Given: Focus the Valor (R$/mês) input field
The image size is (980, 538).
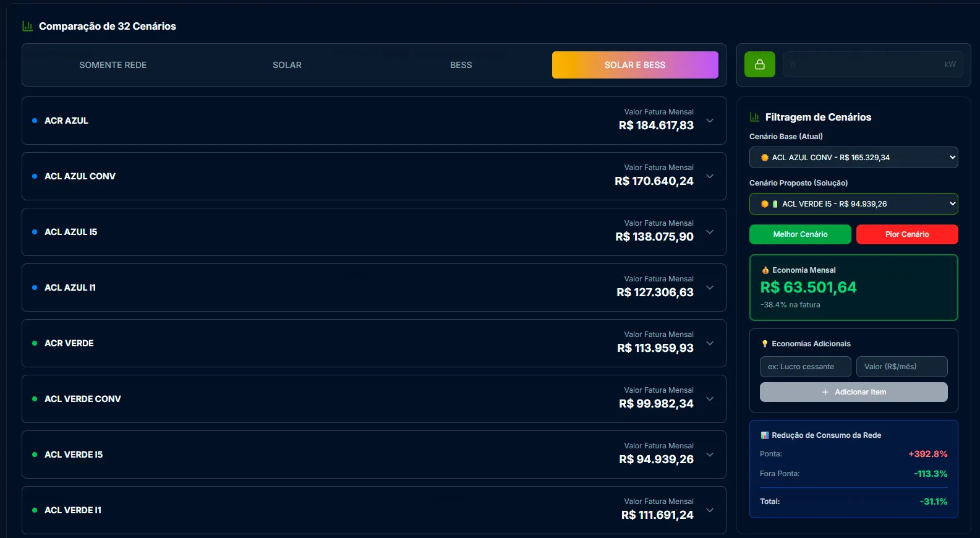Looking at the screenshot, I should click(901, 367).
